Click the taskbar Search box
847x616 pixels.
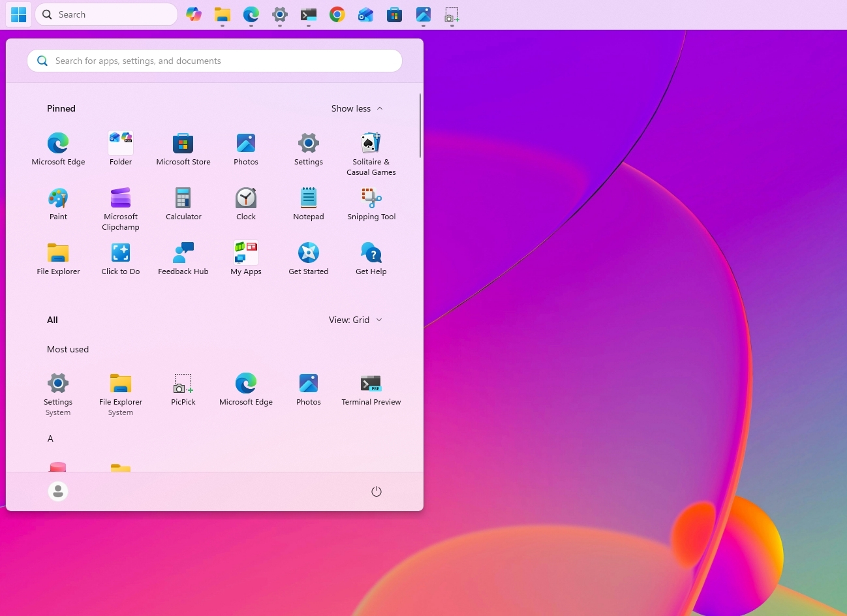[x=106, y=14]
